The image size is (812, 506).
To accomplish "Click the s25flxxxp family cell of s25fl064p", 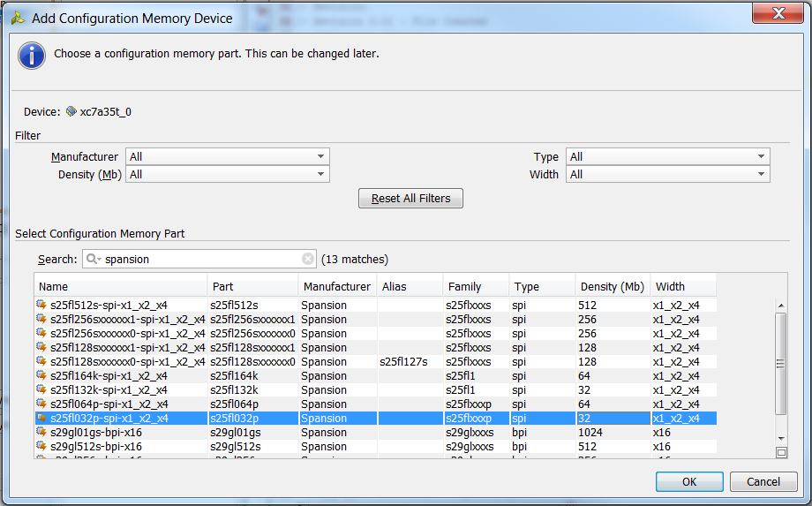I will (x=477, y=404).
